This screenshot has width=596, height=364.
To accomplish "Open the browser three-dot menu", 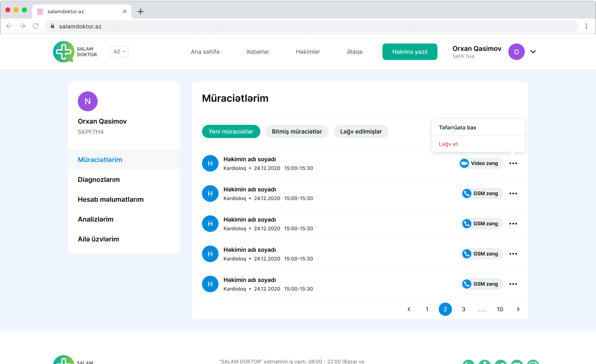I will [x=586, y=26].
